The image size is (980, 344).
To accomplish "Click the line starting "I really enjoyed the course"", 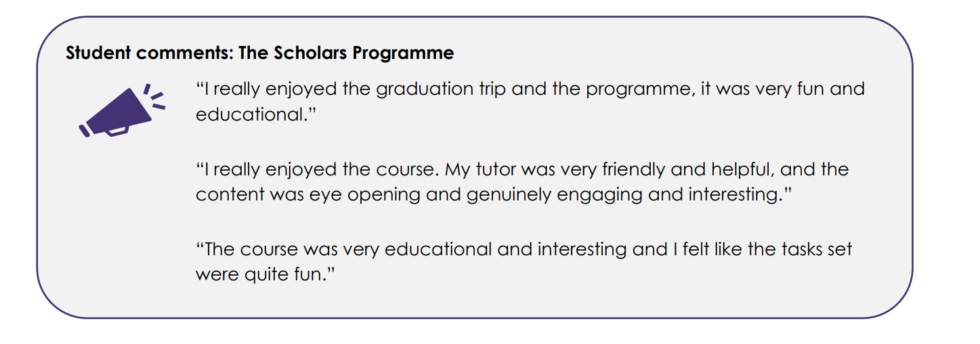I will point(521,169).
